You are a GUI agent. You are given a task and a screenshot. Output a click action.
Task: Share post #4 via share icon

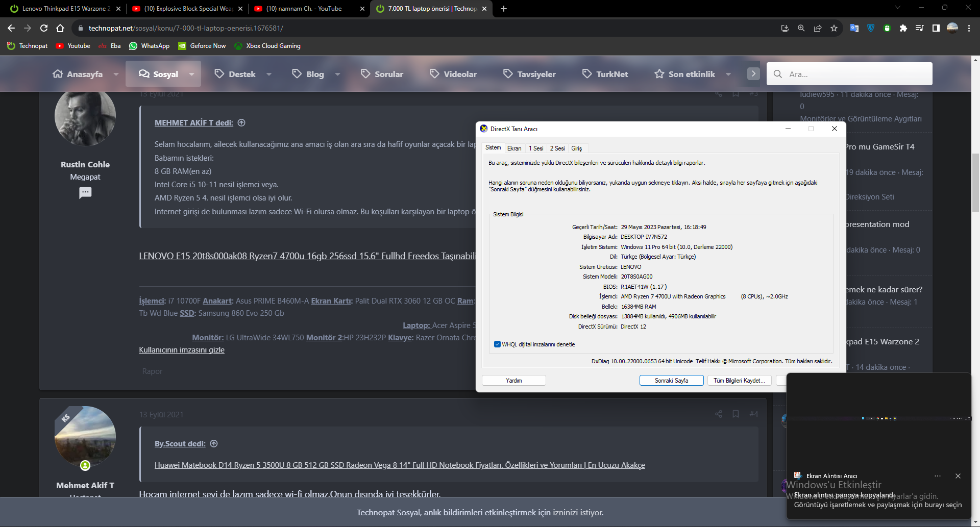[x=719, y=414]
